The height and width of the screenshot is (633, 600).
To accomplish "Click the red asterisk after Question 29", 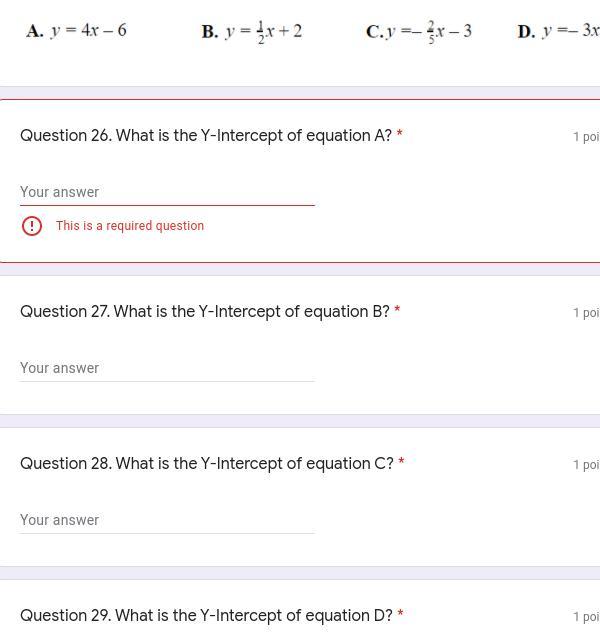I will point(400,615).
